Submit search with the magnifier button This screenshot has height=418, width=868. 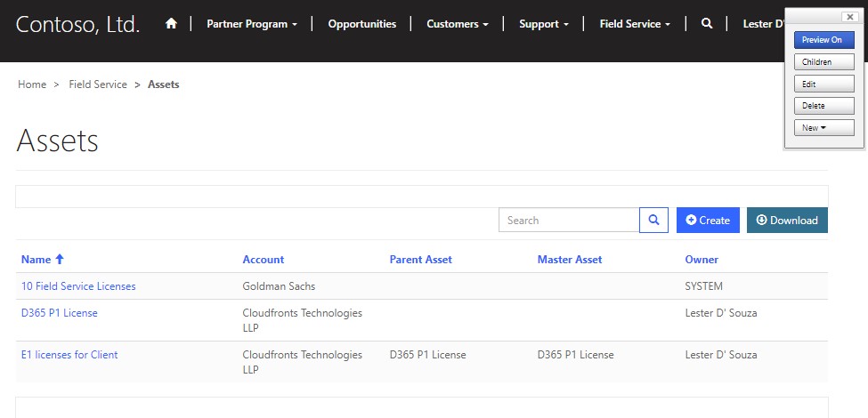tap(653, 220)
